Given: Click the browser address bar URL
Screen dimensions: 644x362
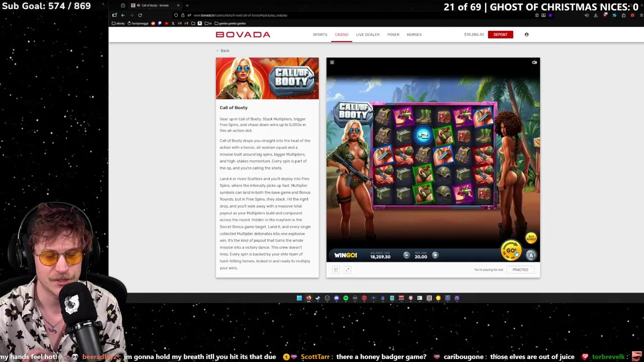Looking at the screenshot, I should (240, 15).
